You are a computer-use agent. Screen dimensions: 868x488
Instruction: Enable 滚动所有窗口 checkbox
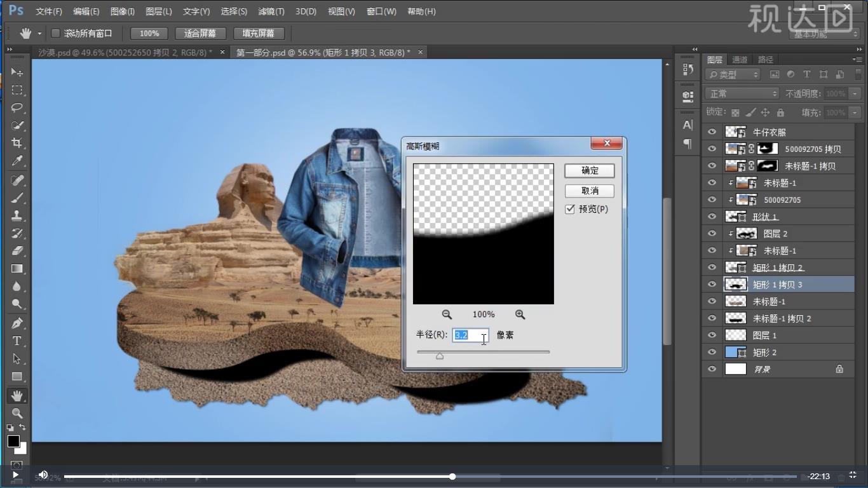pos(55,33)
